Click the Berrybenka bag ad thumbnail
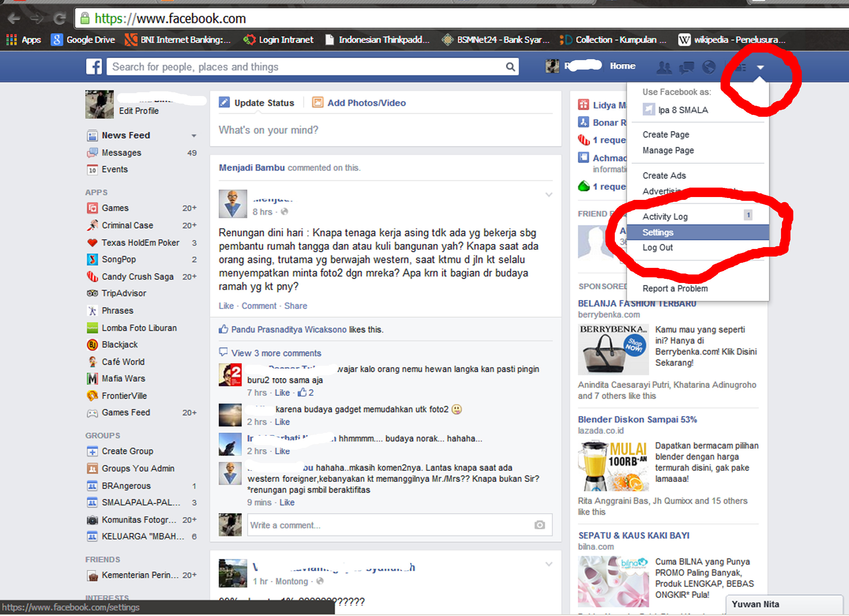This screenshot has width=849, height=616. tap(613, 349)
